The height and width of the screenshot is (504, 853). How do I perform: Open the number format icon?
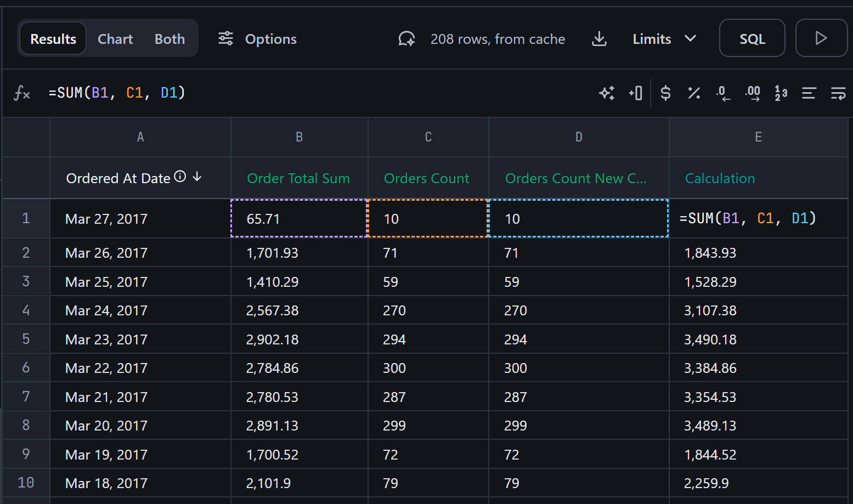pyautogui.click(x=781, y=93)
